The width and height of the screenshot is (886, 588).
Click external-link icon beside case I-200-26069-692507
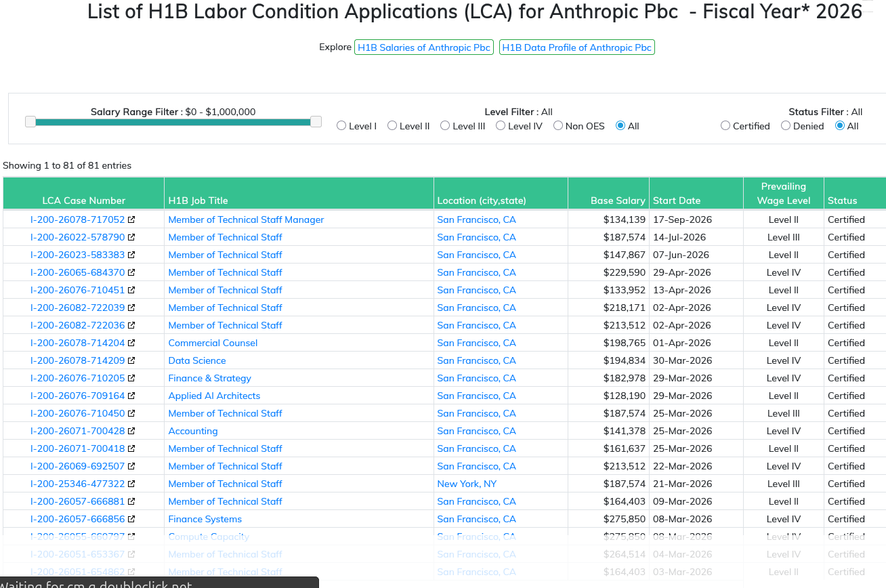(x=131, y=466)
